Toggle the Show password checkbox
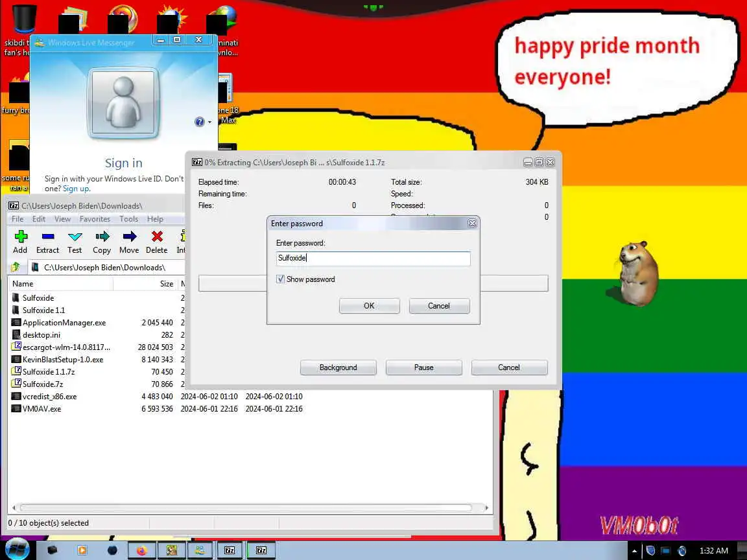Screen dimensions: 747x560 point(280,279)
